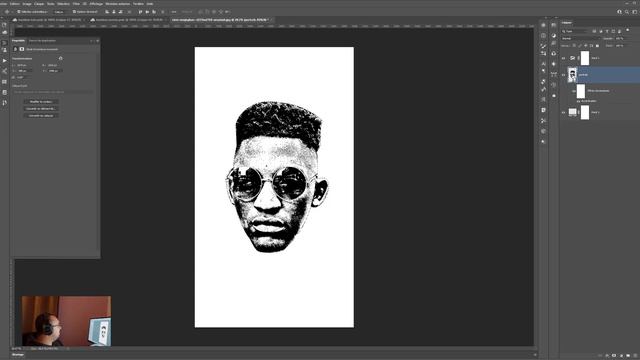Open the Actions panel play icon
640x360 pixels.
pyautogui.click(x=4, y=60)
